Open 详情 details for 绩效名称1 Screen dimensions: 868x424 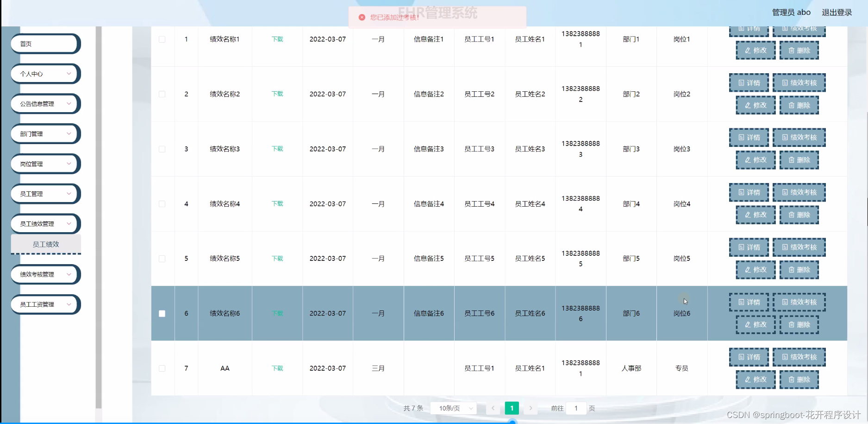tap(749, 30)
